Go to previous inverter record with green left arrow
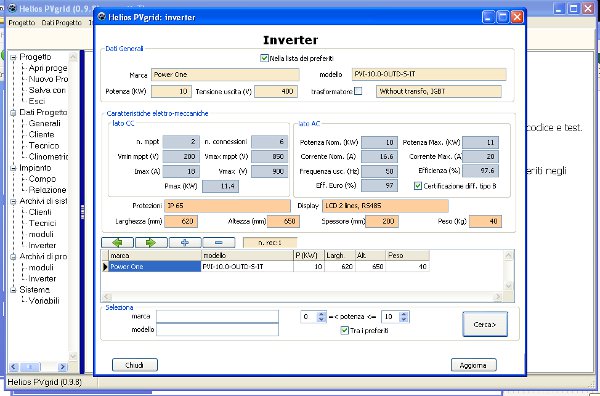 [117, 243]
